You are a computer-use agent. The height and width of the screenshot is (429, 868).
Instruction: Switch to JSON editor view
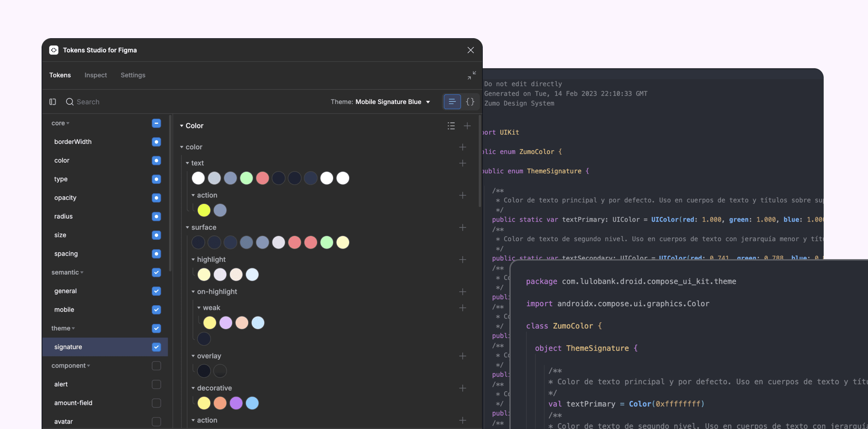tap(470, 102)
